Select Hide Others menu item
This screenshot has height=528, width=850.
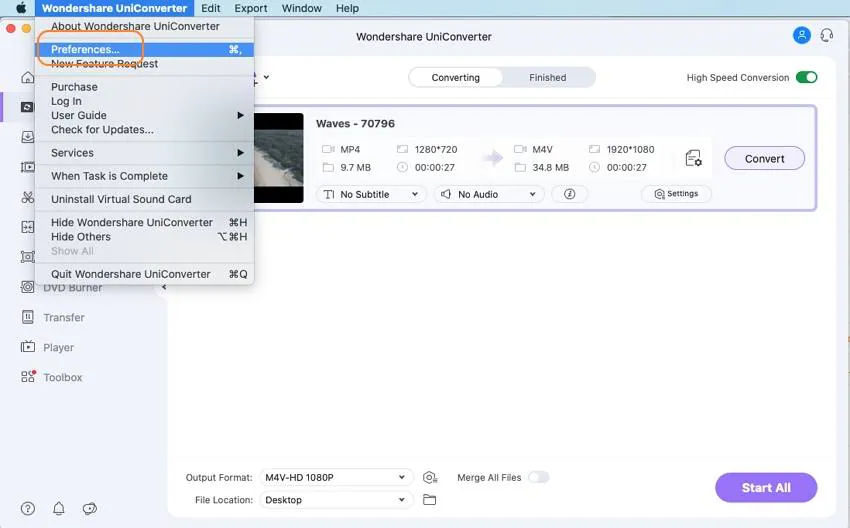pos(144,237)
